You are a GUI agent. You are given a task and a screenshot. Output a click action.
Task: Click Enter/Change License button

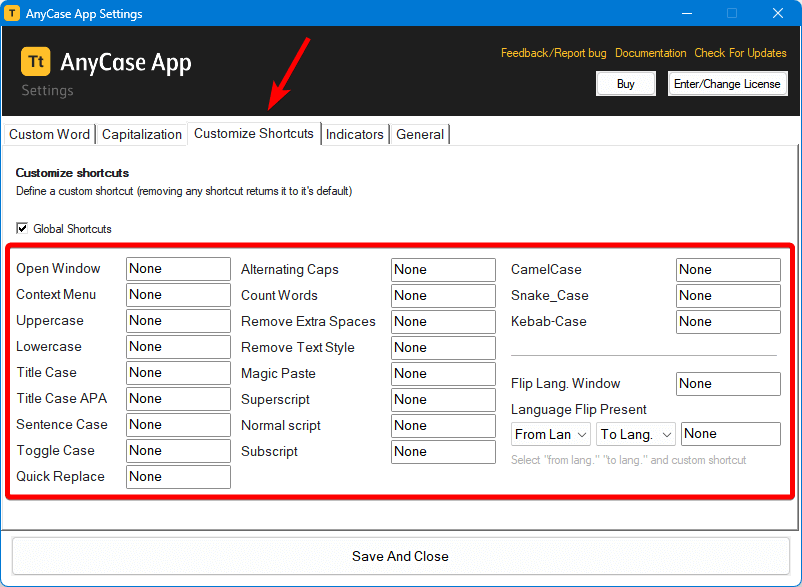727,84
